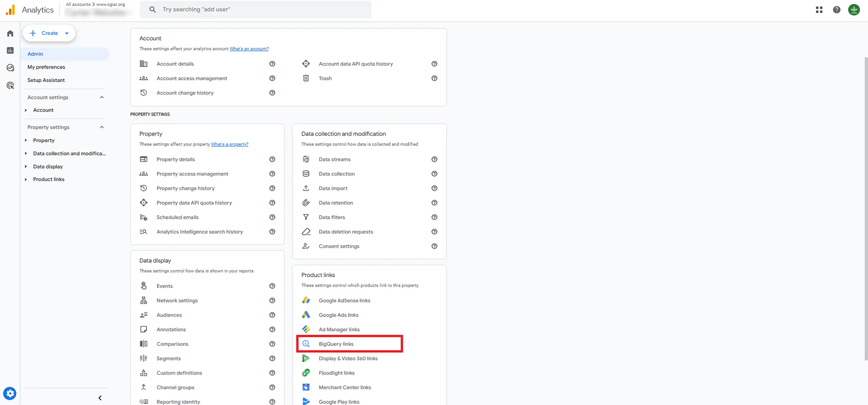Click the help icon next to Data streams

click(x=434, y=159)
